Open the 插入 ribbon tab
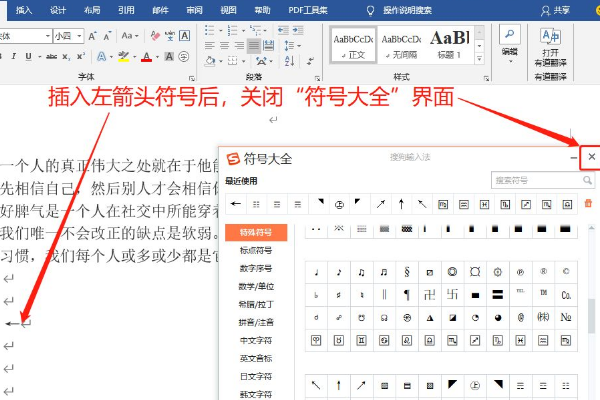Image resolution: width=600 pixels, height=400 pixels. click(x=24, y=10)
